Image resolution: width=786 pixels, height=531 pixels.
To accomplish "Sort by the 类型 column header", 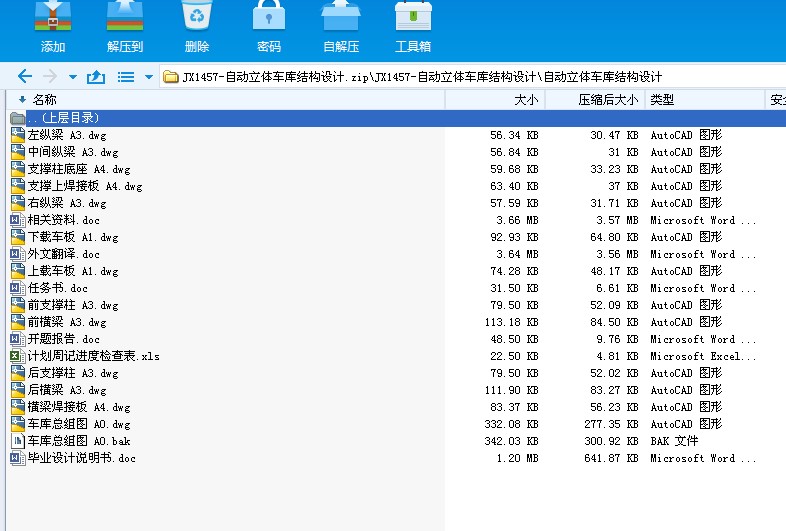I will (662, 100).
